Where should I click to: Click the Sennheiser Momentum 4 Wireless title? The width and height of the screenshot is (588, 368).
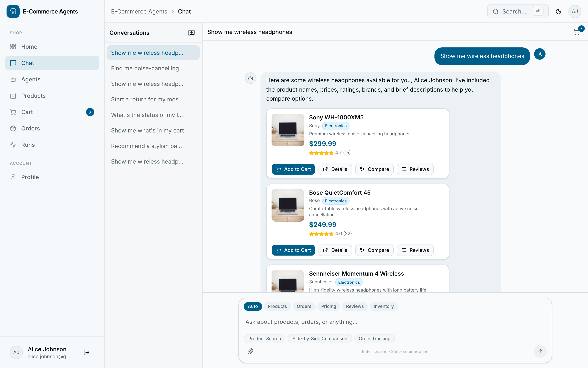click(x=356, y=274)
